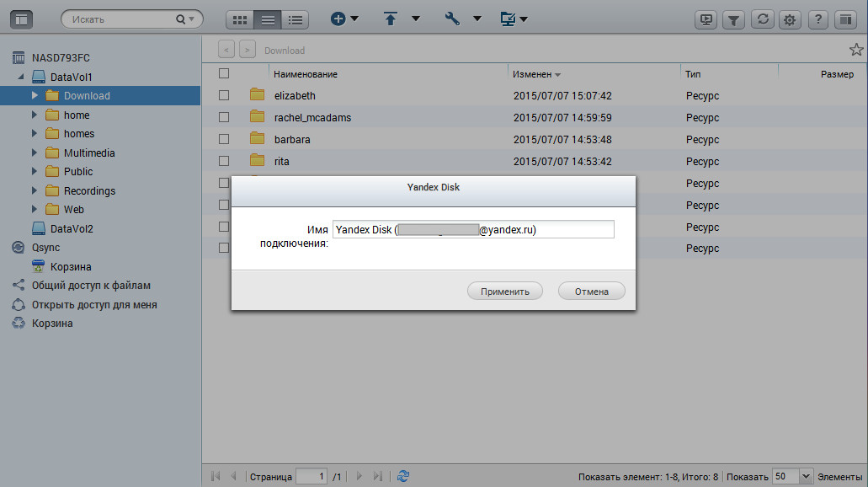This screenshot has width=868, height=487.
Task: Open Общий доступ к файлам
Action: [91, 286]
